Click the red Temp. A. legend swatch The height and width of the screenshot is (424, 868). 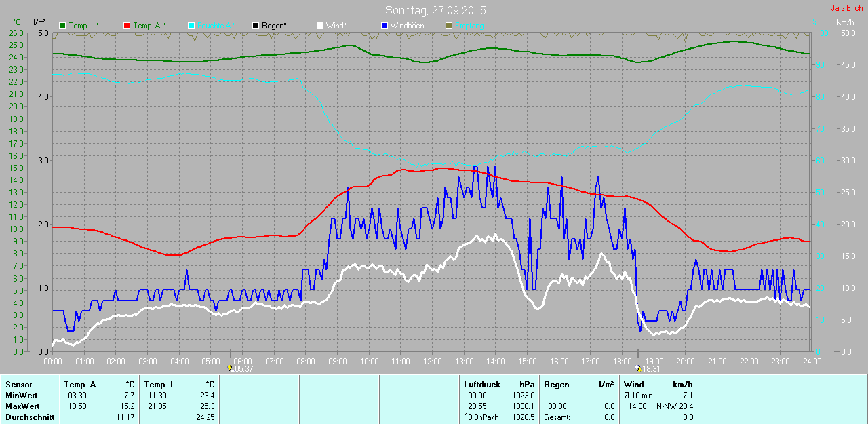[127, 26]
